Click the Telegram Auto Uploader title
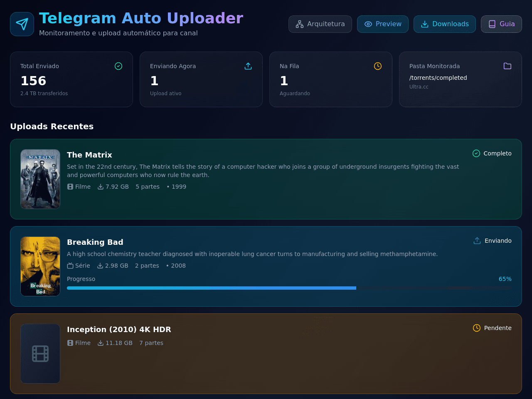532x399 pixels. pos(141,18)
